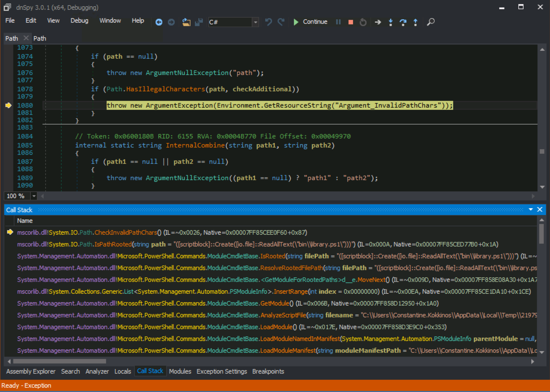This screenshot has width=550, height=392.
Task: Step over with the curved arrow icon
Action: click(x=403, y=22)
